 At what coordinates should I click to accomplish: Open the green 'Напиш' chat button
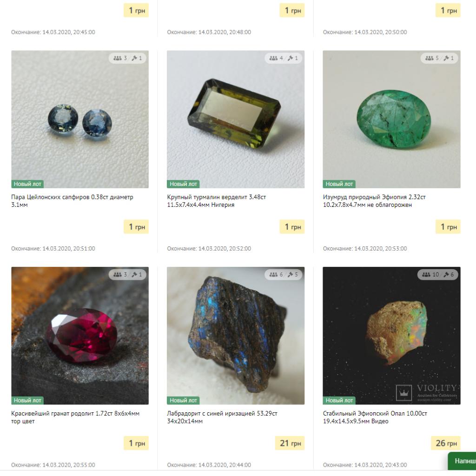point(462,461)
